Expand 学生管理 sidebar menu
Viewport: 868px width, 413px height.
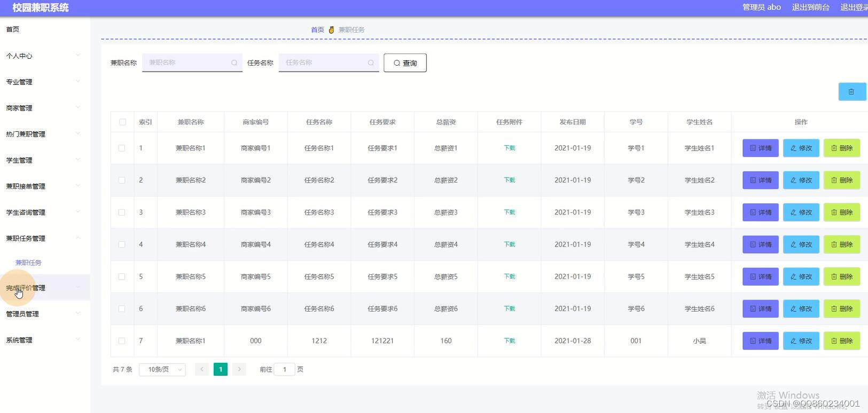point(45,160)
